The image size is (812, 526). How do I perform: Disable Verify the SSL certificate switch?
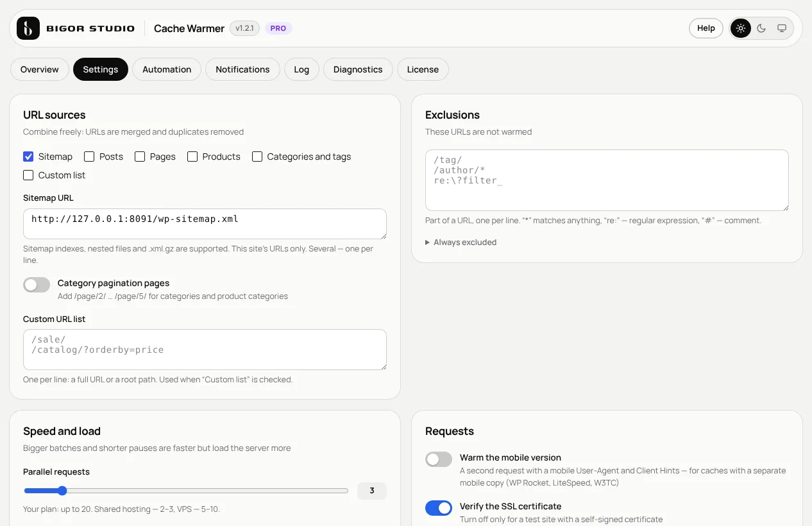click(439, 508)
